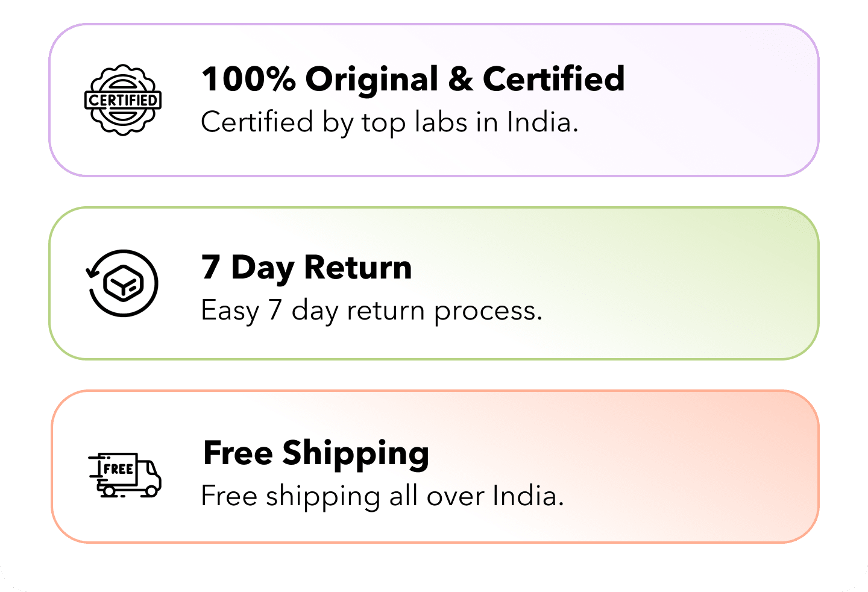Click the Free shipping all over India text
Image resolution: width=868 pixels, height=592 pixels.
point(382,497)
